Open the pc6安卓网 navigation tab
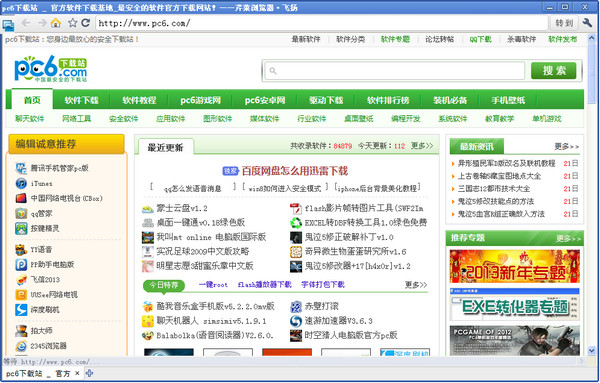This screenshot has height=383, width=600. coord(265,100)
